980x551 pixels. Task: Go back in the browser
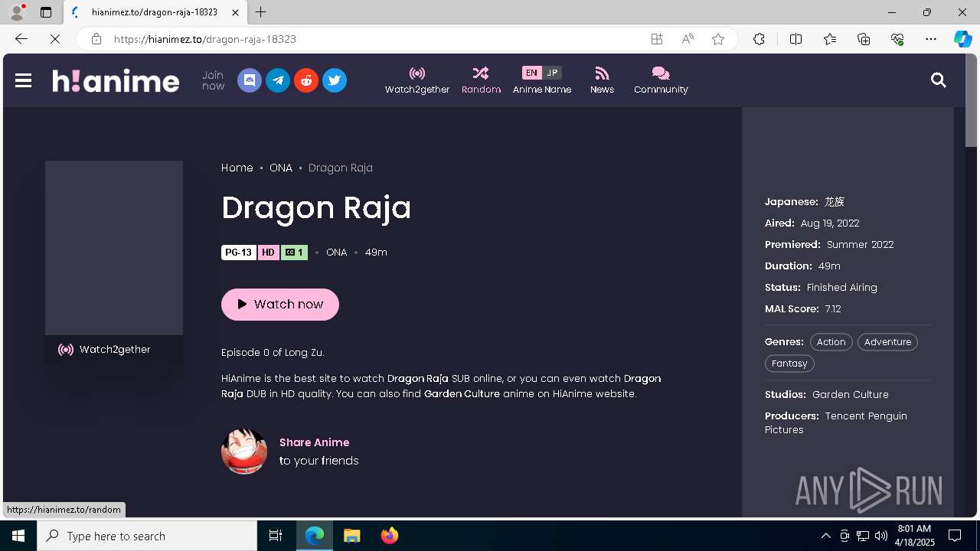coord(21,39)
